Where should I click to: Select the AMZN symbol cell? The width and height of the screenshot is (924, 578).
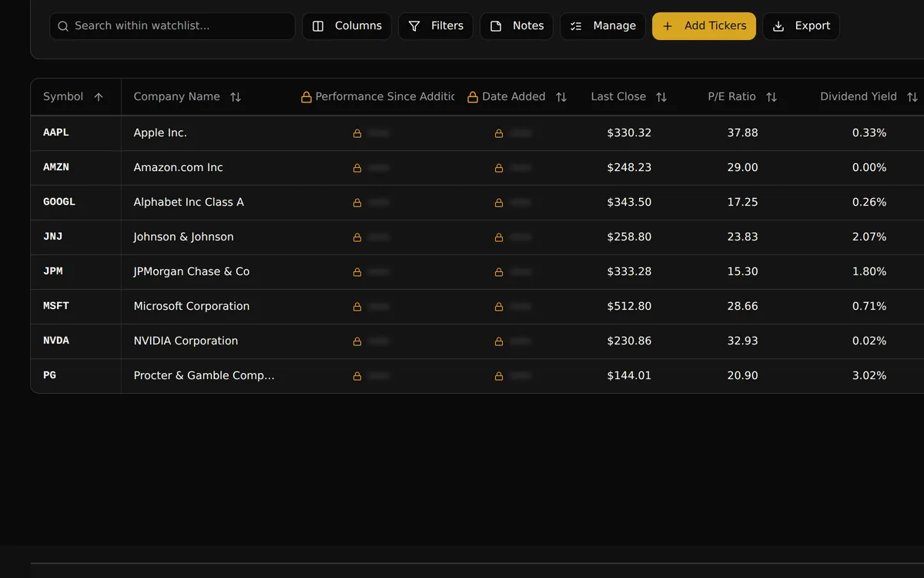tap(75, 168)
